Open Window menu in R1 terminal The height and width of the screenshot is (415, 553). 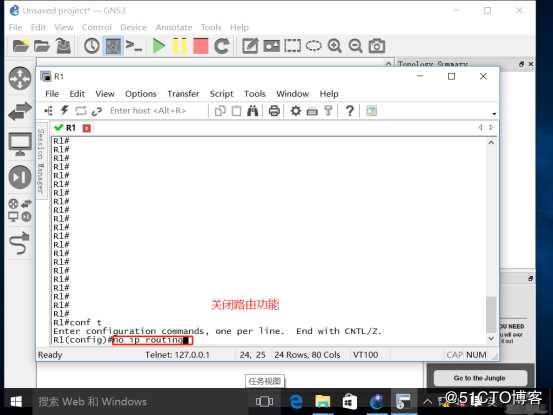coord(292,94)
